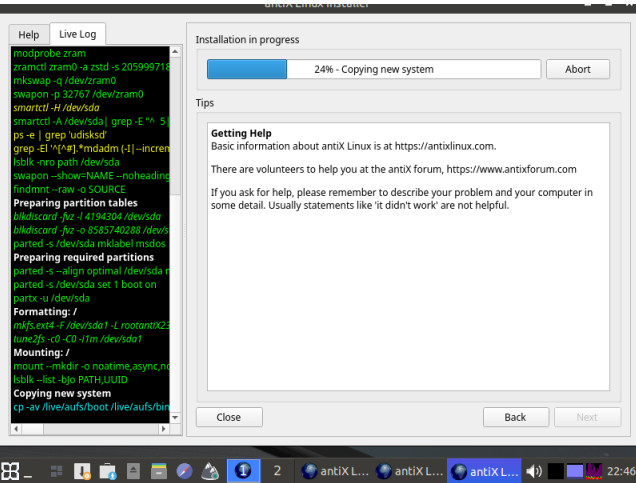
Task: Click 'parted -s /dev/sda mklabel msdos' line
Action: click(89, 244)
